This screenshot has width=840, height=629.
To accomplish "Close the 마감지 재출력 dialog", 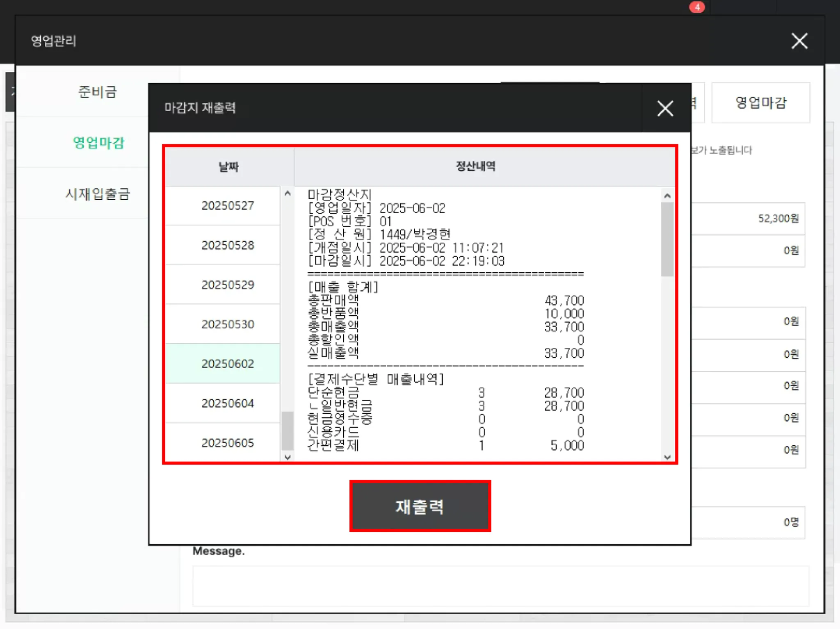I will [665, 108].
